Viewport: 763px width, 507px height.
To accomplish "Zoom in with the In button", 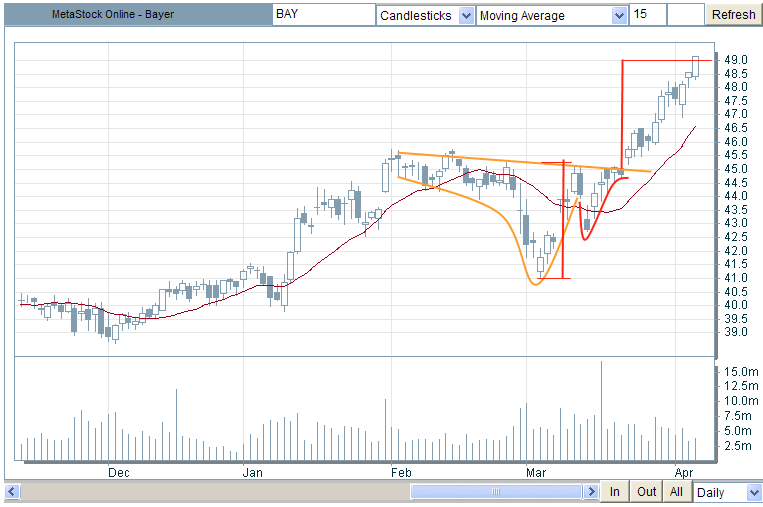I will (615, 491).
